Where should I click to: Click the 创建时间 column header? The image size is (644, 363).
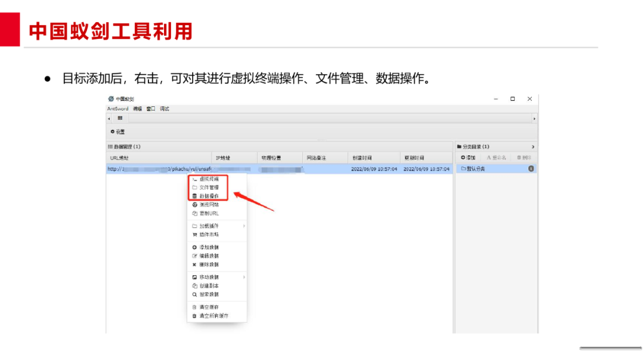(374, 158)
